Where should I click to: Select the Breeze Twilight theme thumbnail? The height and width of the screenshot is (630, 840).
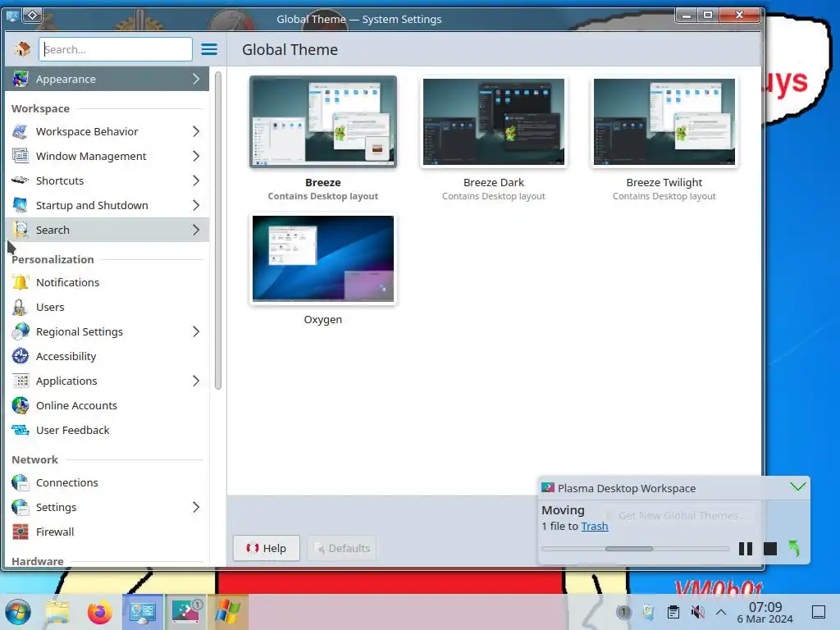pos(664,121)
